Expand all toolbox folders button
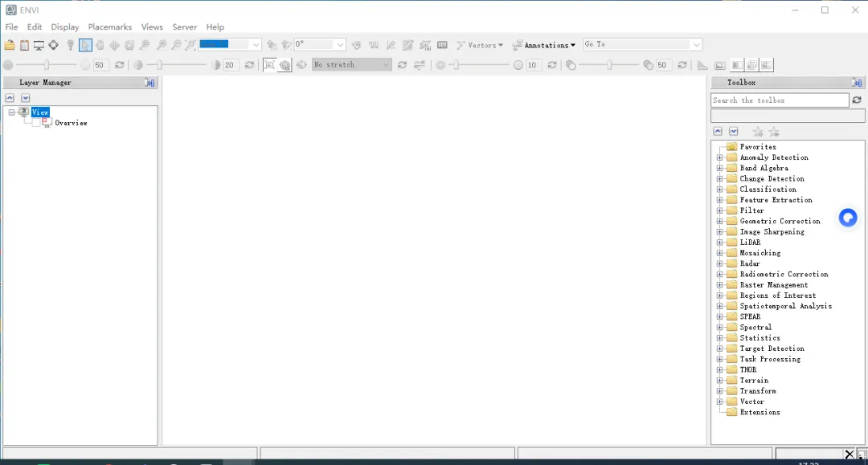This screenshot has height=465, width=868. (734, 132)
